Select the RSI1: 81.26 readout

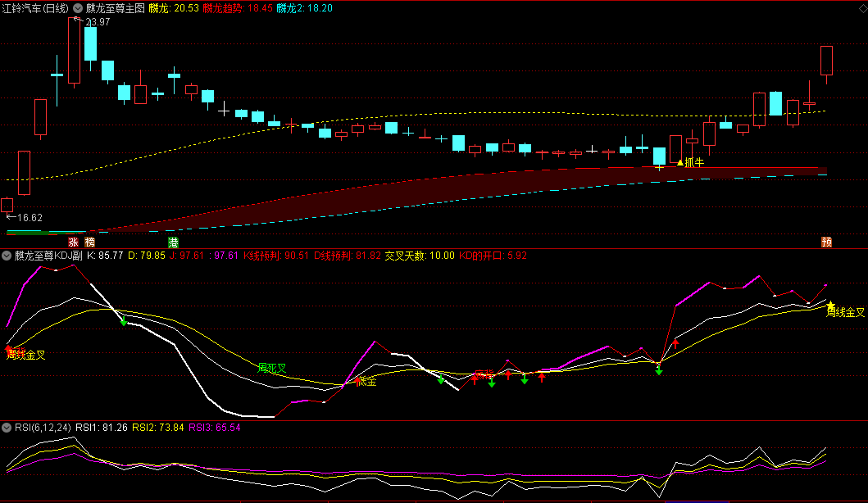102,428
